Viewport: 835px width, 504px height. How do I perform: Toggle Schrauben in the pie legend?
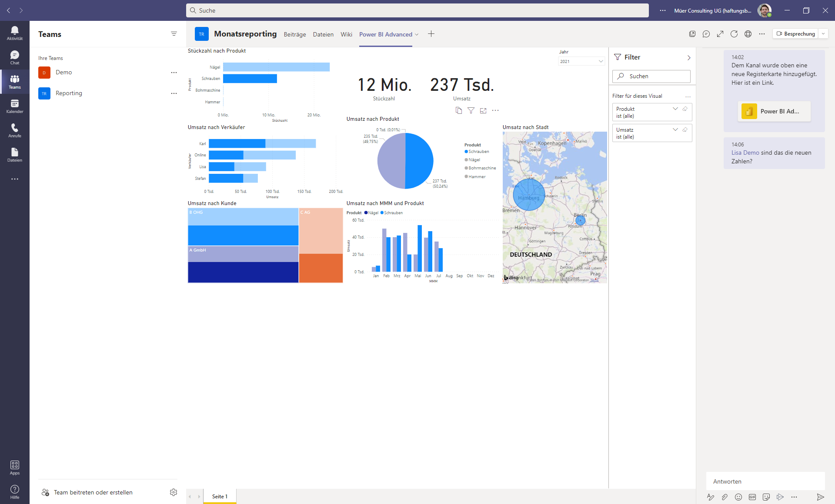point(477,152)
